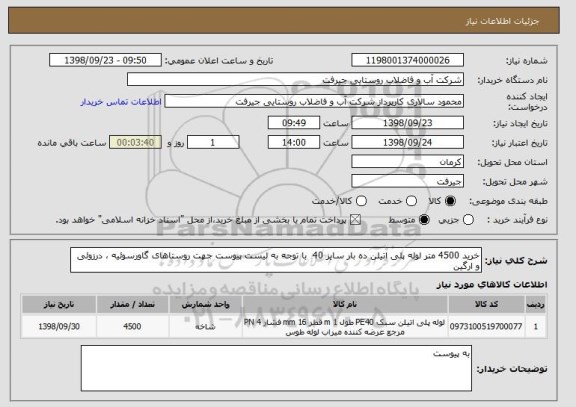Click the تاریخ نیاز column header
The image size is (576, 407).
point(59,304)
